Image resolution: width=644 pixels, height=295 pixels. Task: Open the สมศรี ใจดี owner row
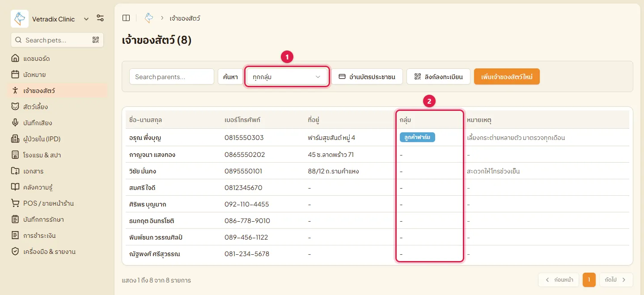click(x=377, y=188)
